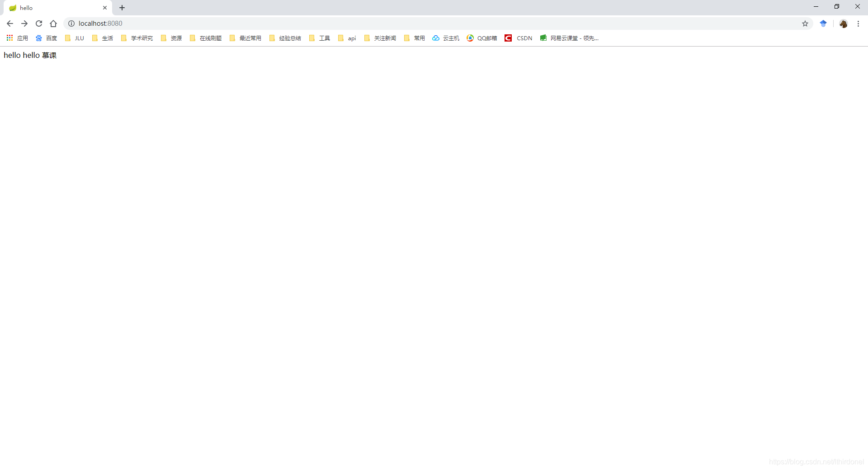Bookmark this page with the star
The image size is (868, 470).
tap(805, 23)
